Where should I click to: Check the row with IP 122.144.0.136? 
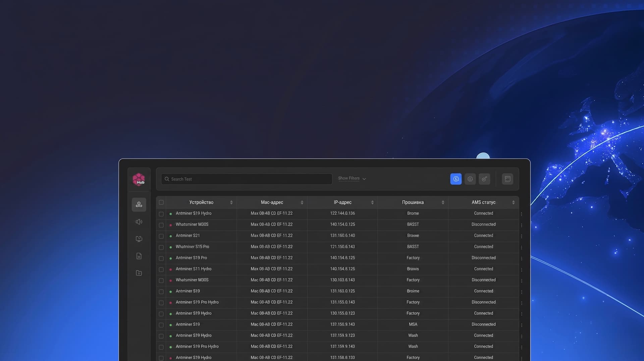point(161,214)
